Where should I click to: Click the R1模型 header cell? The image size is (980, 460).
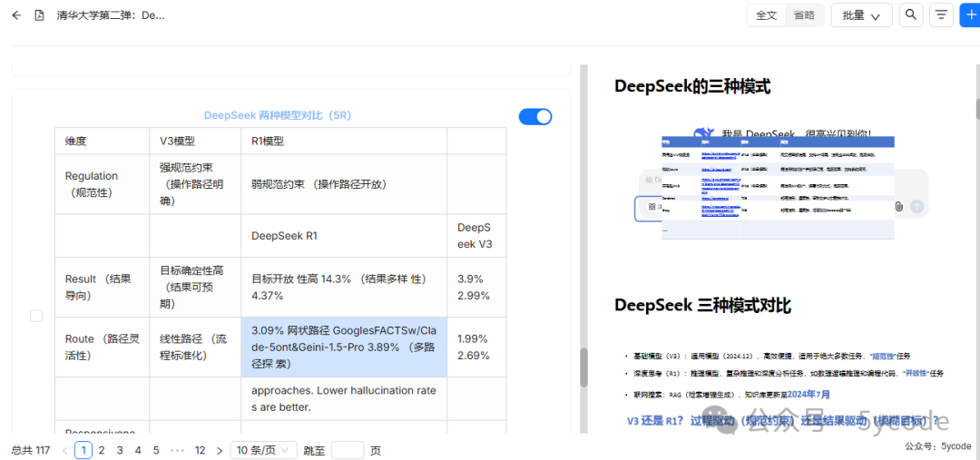pos(344,141)
